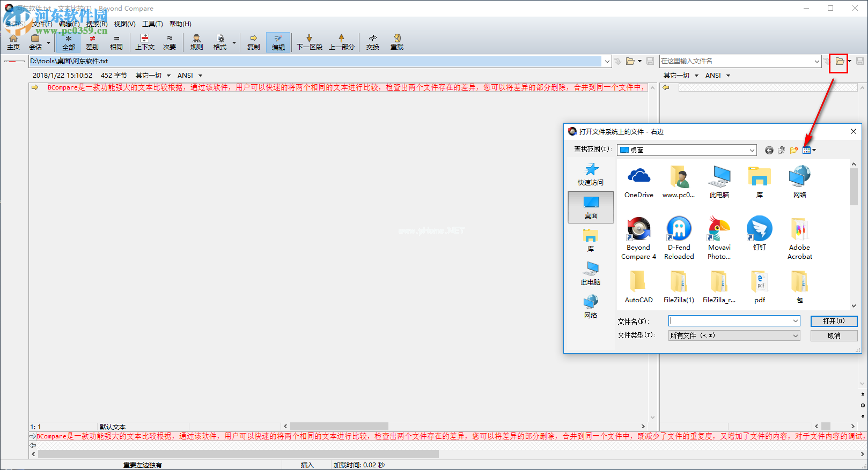868x470 pixels.
Task: Select 快速访问 in dialog sidebar
Action: coord(591,174)
